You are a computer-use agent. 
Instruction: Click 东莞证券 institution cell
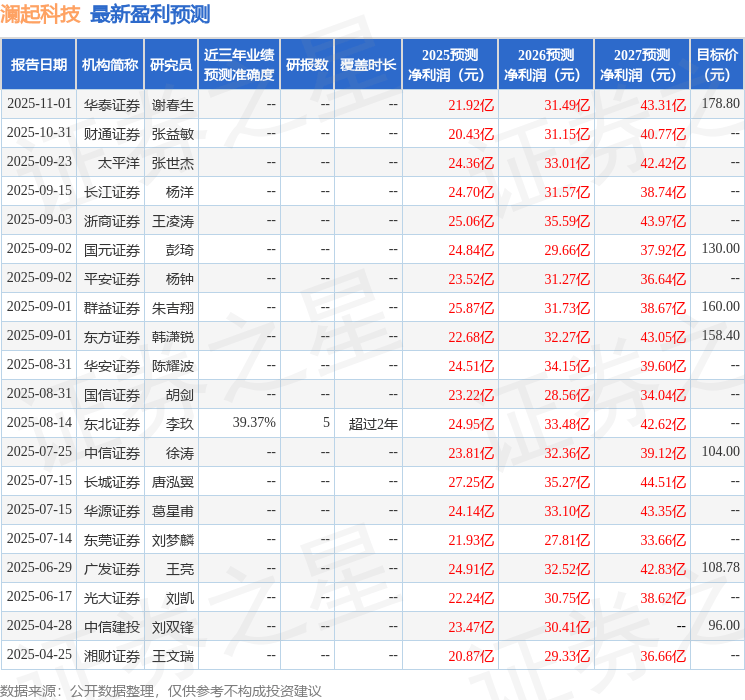(112, 540)
